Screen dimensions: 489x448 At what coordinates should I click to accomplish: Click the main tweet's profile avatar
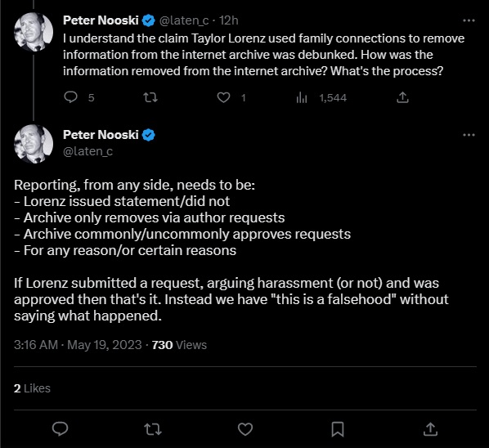pyautogui.click(x=34, y=144)
